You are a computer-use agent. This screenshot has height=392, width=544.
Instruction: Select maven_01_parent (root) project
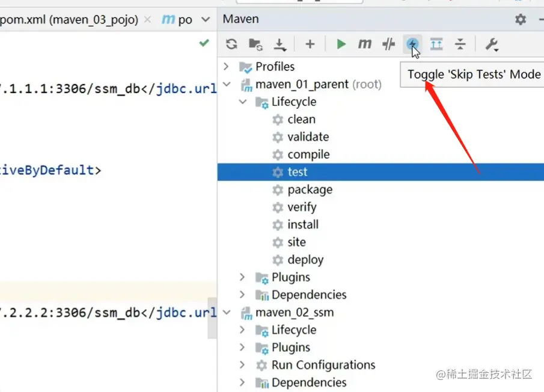(319, 84)
